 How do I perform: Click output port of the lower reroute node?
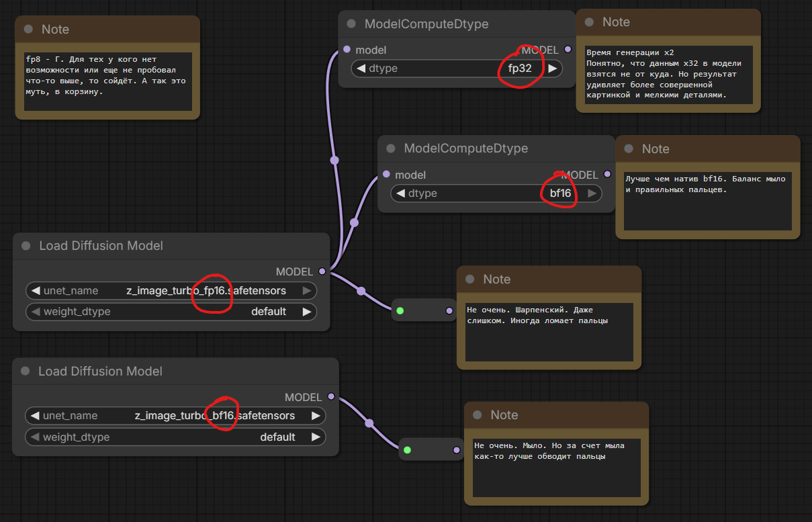coord(456,450)
